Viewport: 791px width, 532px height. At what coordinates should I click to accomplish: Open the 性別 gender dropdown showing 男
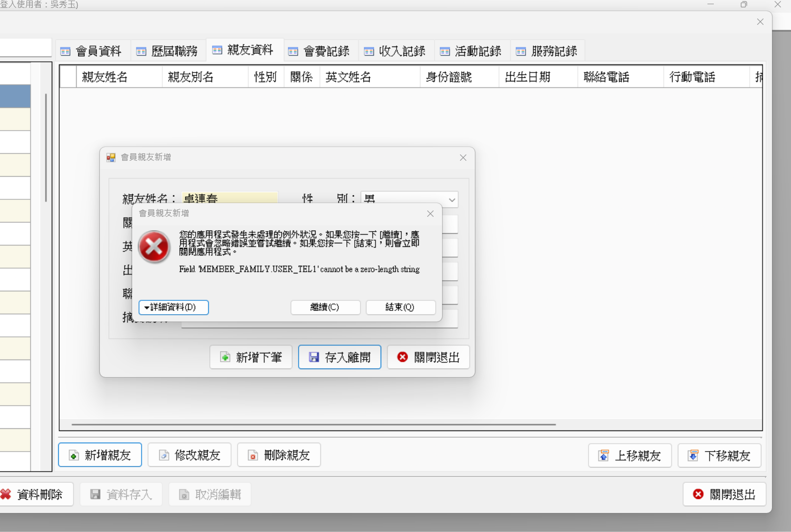coord(451,200)
